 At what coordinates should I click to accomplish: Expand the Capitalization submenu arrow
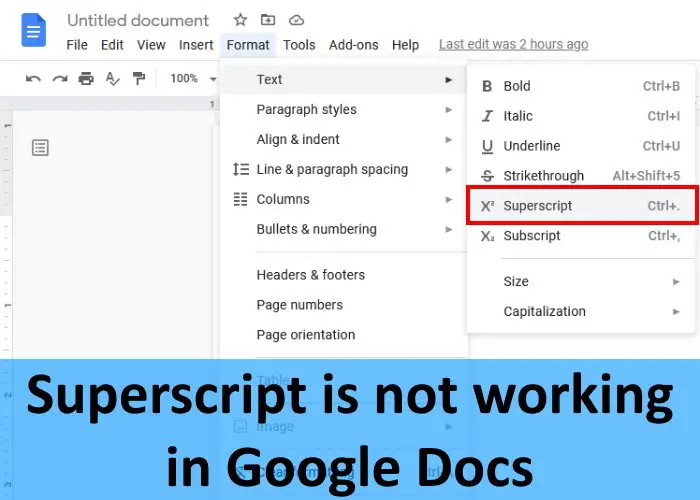[676, 312]
